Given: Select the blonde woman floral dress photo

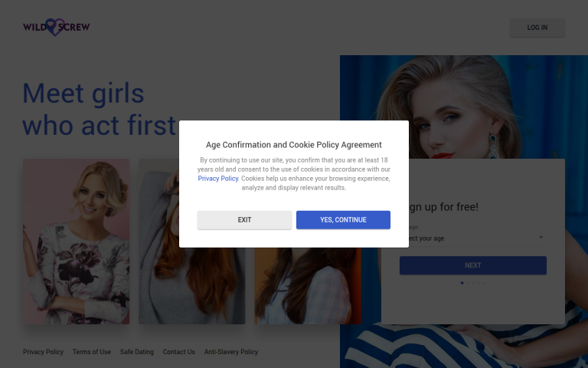Looking at the screenshot, I should coord(76,242).
